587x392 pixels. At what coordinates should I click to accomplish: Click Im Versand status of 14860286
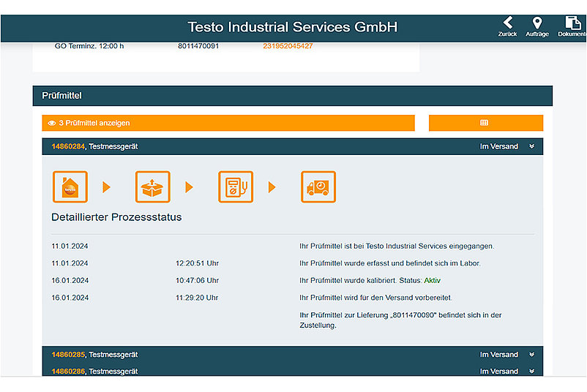click(498, 371)
